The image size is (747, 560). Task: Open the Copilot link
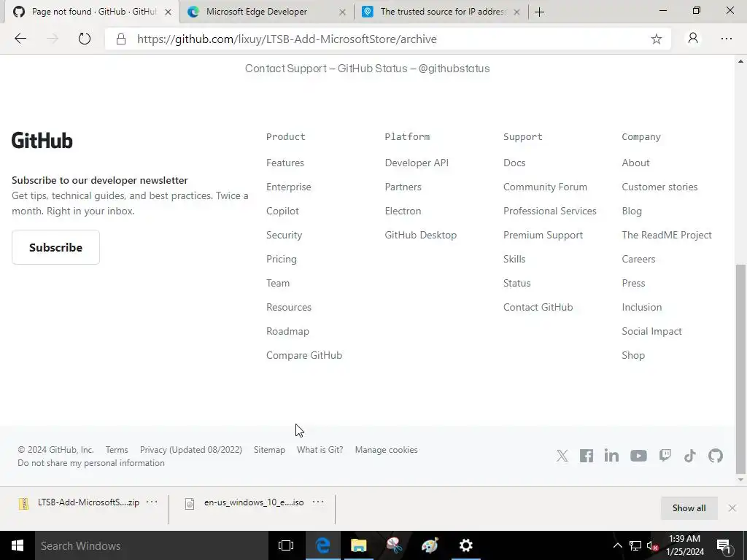pos(282,211)
